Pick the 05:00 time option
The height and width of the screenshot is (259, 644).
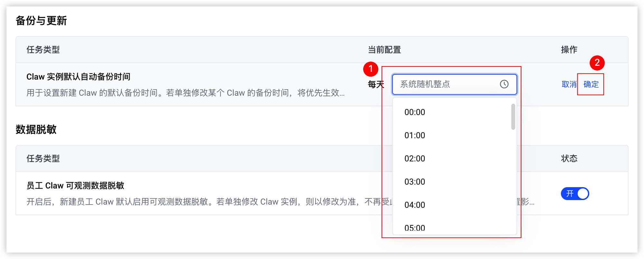click(x=415, y=228)
